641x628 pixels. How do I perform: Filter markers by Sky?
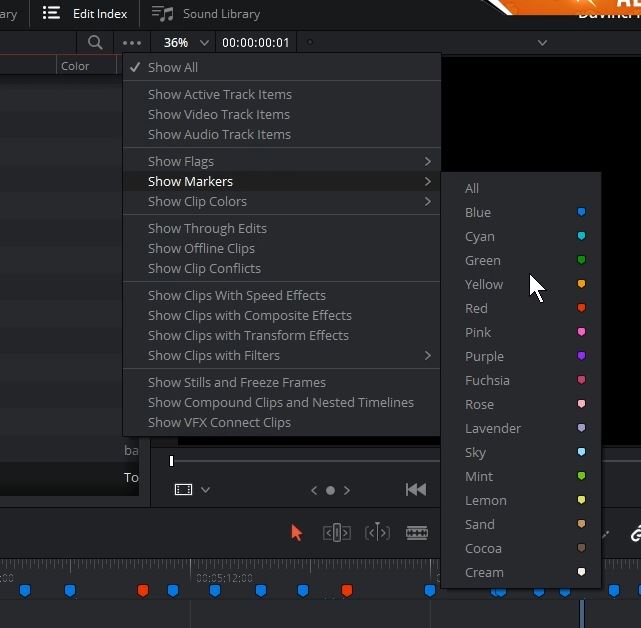(x=521, y=453)
